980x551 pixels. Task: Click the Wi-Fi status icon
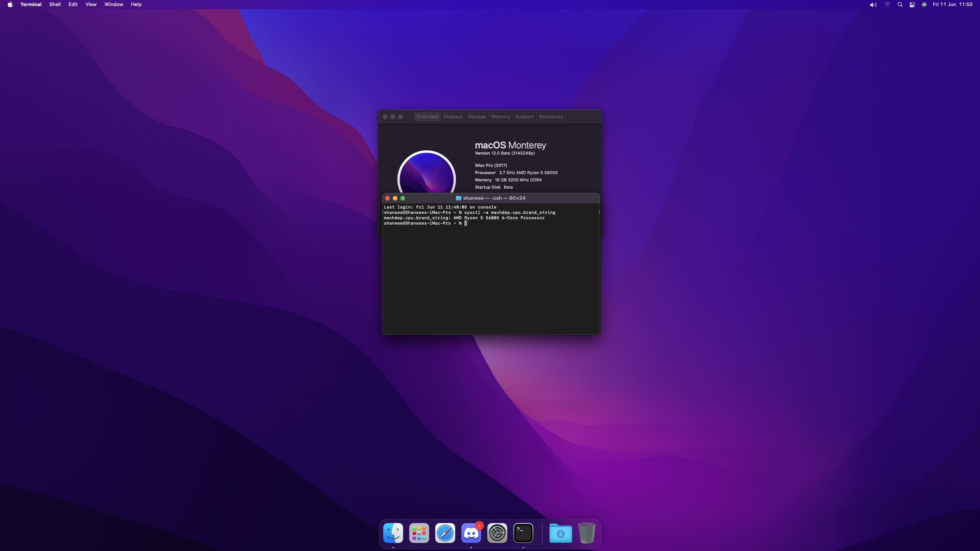coord(887,5)
